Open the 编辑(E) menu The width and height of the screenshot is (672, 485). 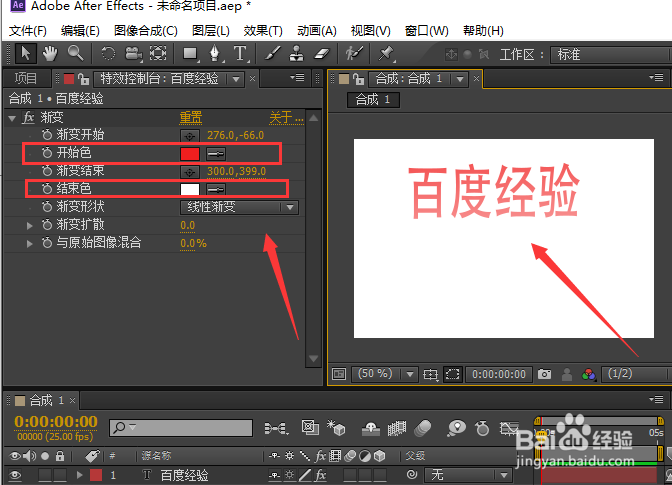(x=80, y=31)
